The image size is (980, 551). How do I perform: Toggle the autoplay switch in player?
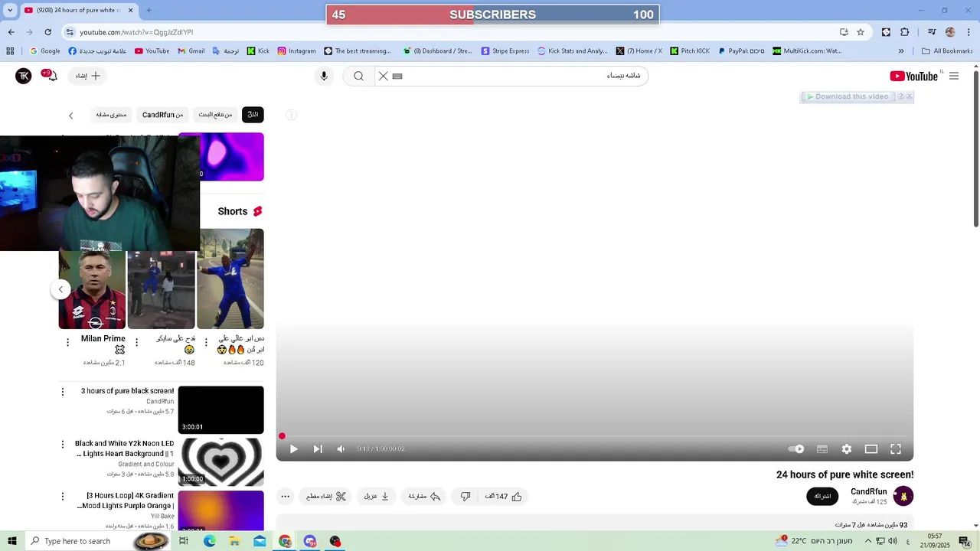(x=796, y=449)
